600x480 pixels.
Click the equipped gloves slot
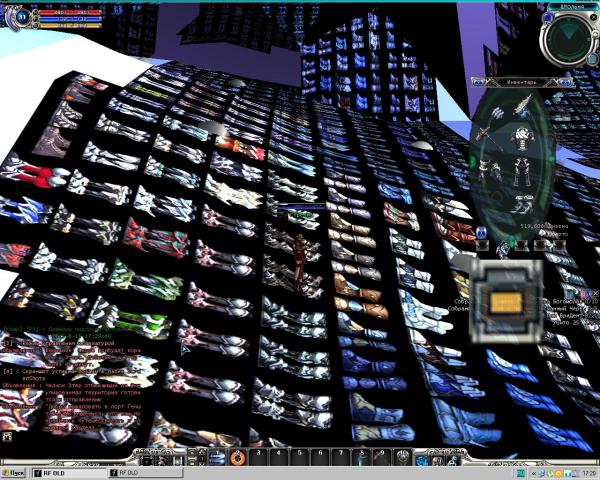tap(489, 170)
